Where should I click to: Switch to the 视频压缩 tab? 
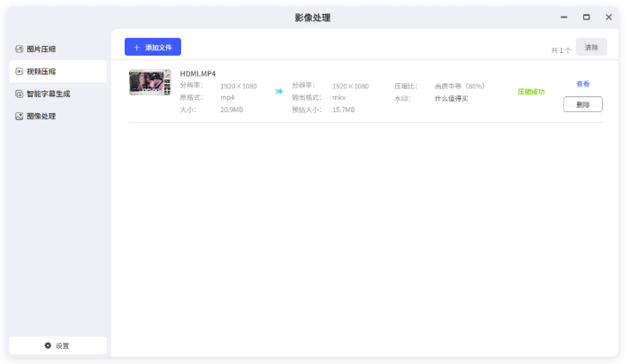tap(57, 72)
